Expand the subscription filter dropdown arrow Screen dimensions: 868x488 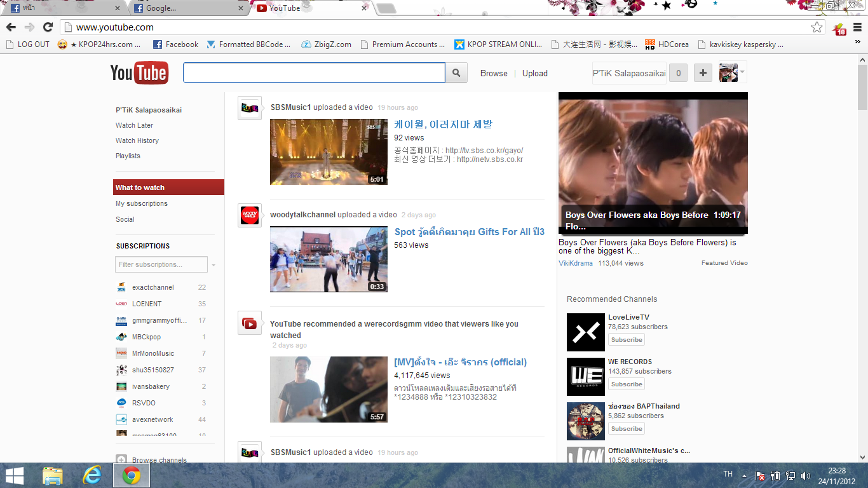[x=214, y=265]
